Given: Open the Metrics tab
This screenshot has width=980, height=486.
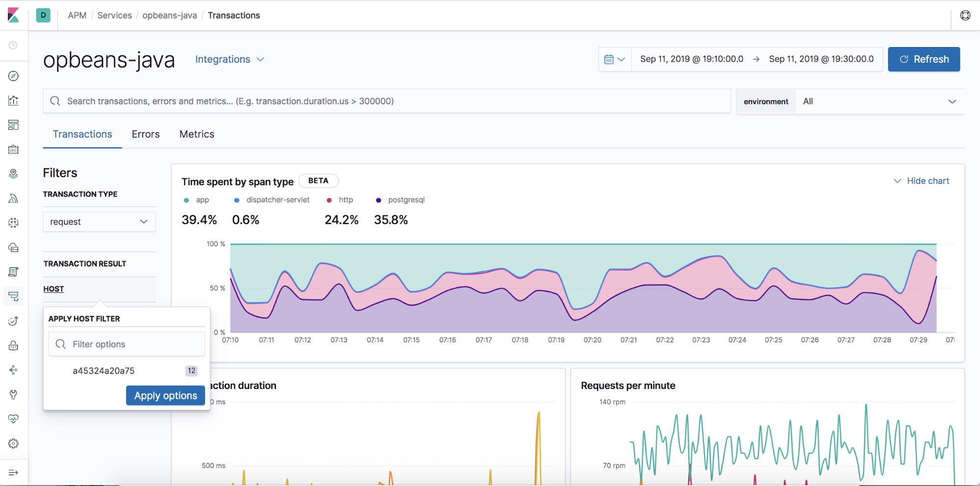Looking at the screenshot, I should click(196, 134).
